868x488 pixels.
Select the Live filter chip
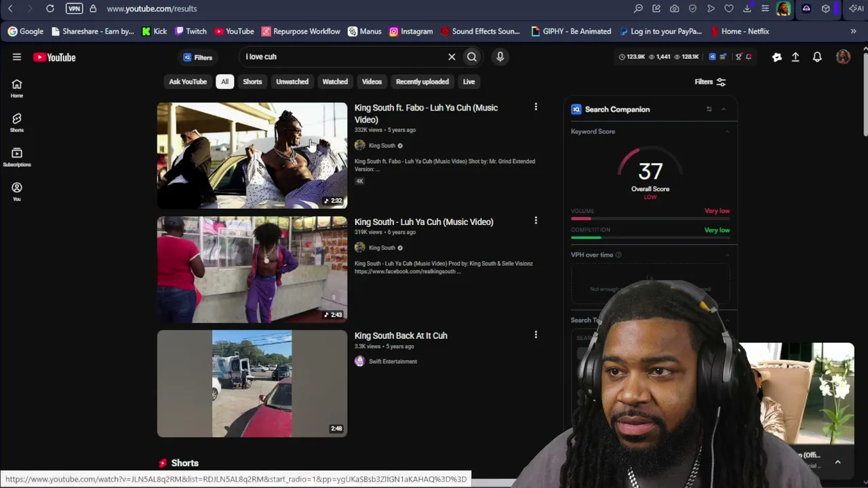pos(469,81)
